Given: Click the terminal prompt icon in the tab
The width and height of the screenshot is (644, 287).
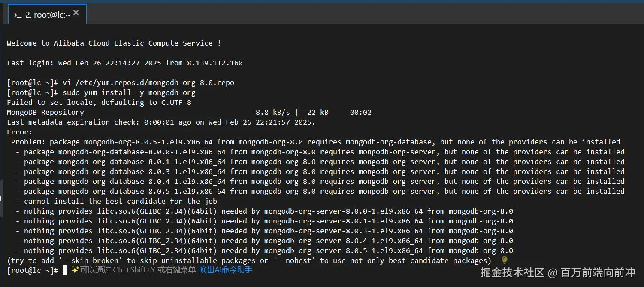Looking at the screenshot, I should click(18, 15).
